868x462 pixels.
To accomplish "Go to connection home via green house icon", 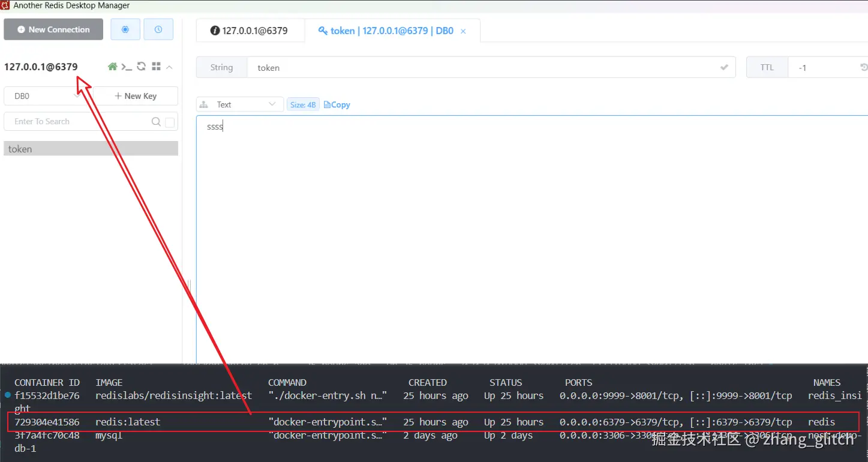I will click(x=112, y=67).
